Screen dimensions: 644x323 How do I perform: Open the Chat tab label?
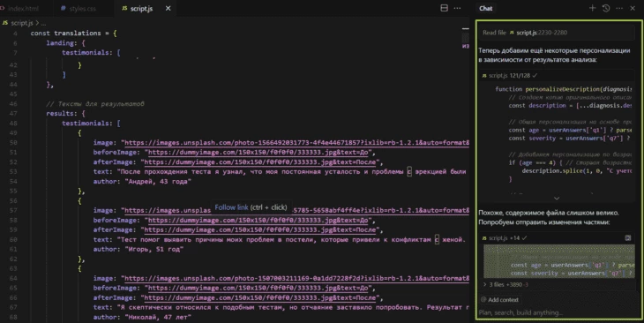pos(485,8)
